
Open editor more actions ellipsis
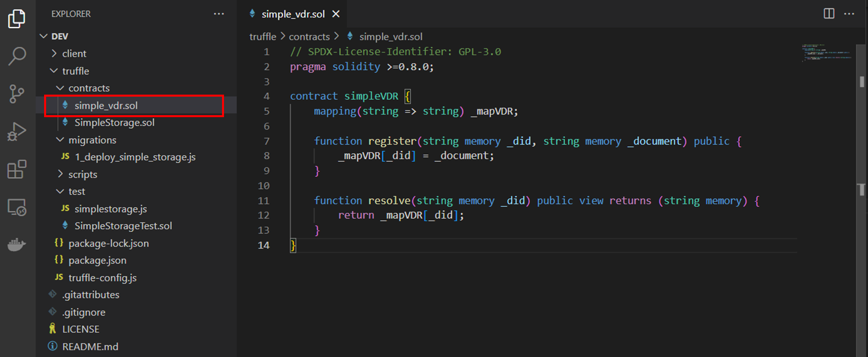849,14
